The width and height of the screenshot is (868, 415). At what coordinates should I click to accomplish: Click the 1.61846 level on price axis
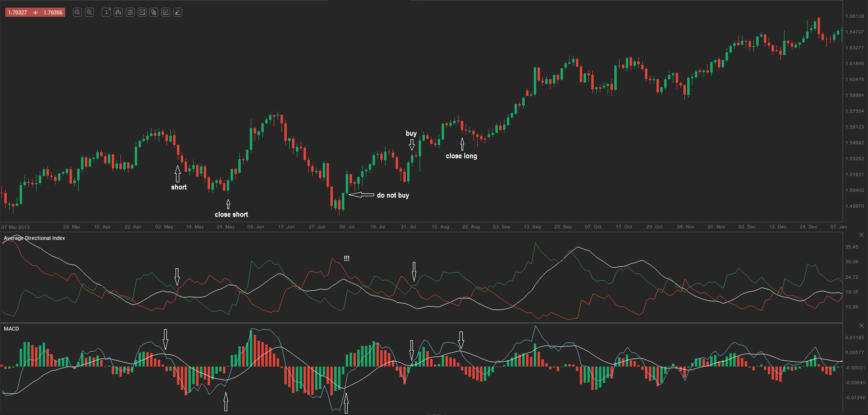pyautogui.click(x=855, y=64)
